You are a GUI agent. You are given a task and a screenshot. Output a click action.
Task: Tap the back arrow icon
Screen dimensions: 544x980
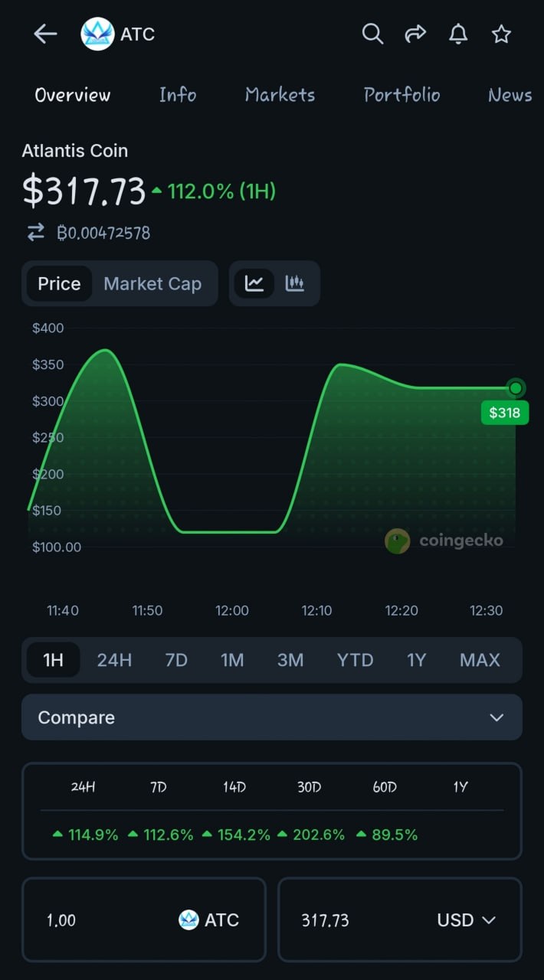(45, 34)
